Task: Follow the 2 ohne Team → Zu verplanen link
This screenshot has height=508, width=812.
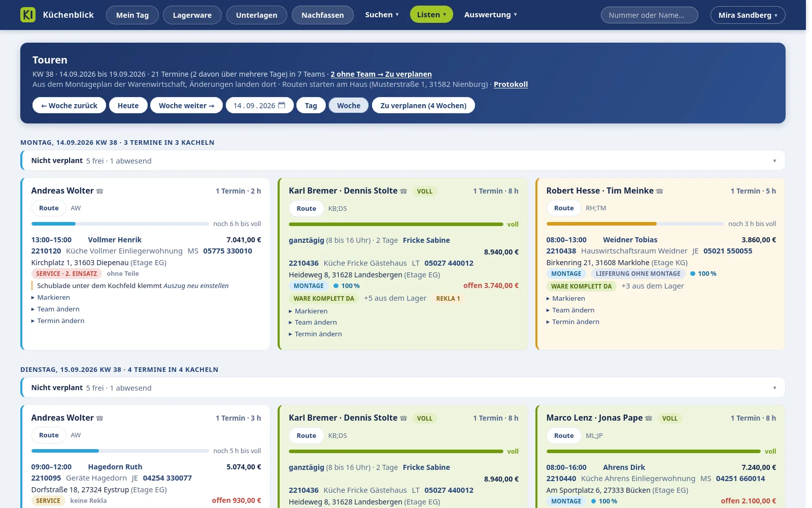Action: tap(381, 74)
